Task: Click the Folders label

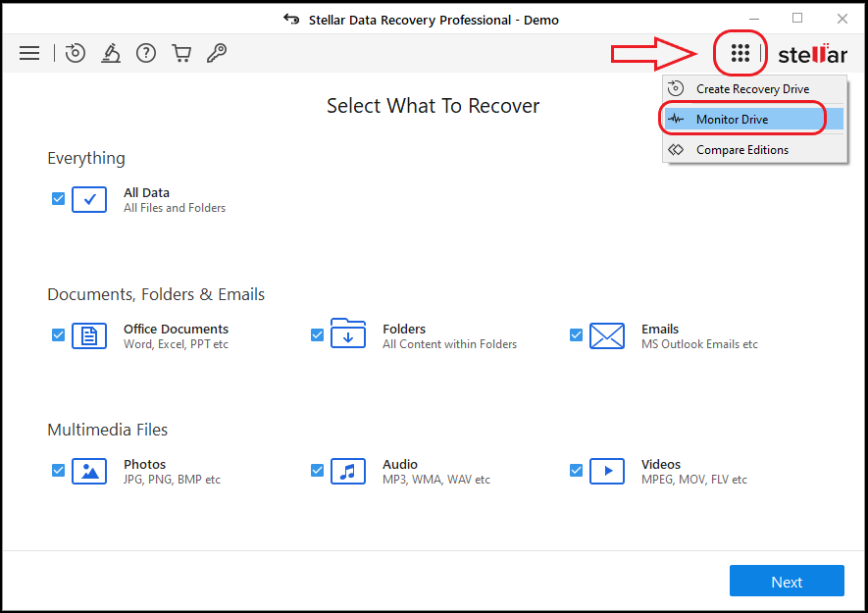Action: coord(404,329)
